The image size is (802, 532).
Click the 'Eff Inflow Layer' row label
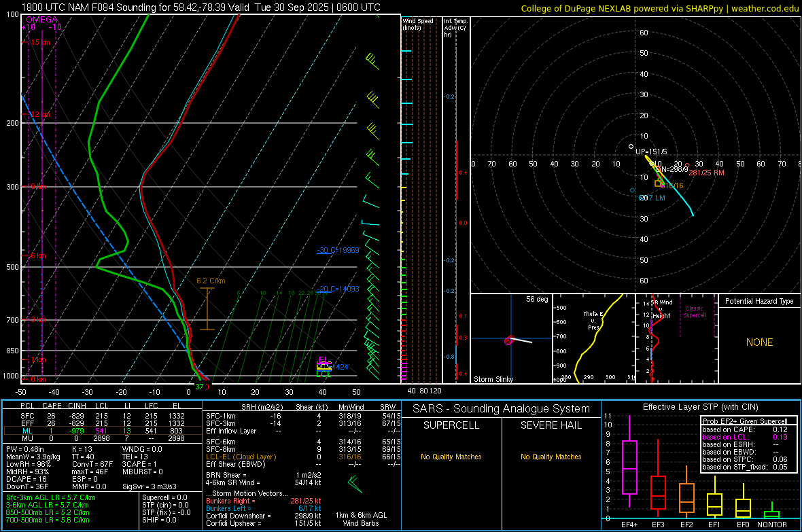[x=231, y=431]
